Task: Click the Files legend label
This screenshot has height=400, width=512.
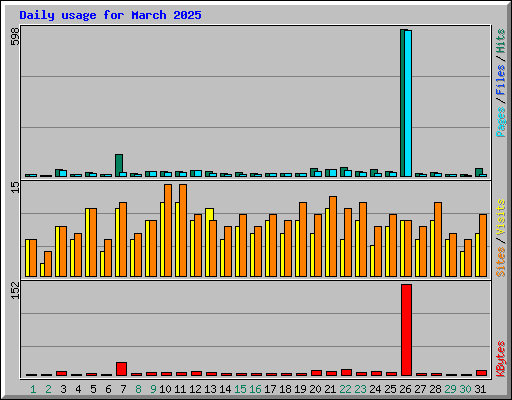Action: [x=501, y=80]
